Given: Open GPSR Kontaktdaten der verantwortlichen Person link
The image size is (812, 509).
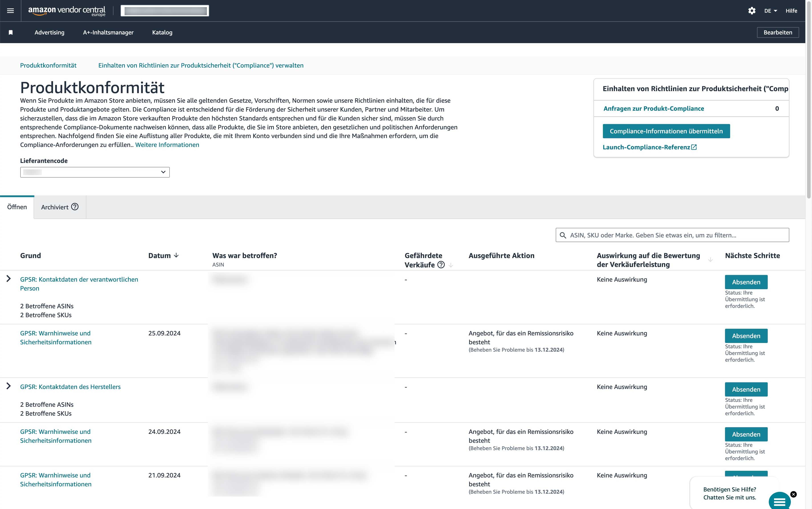Looking at the screenshot, I should (79, 284).
